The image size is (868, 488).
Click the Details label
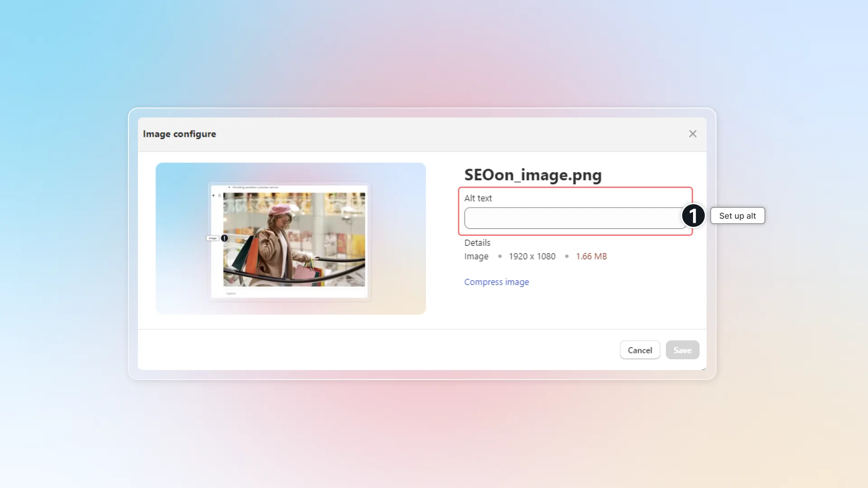(x=477, y=243)
